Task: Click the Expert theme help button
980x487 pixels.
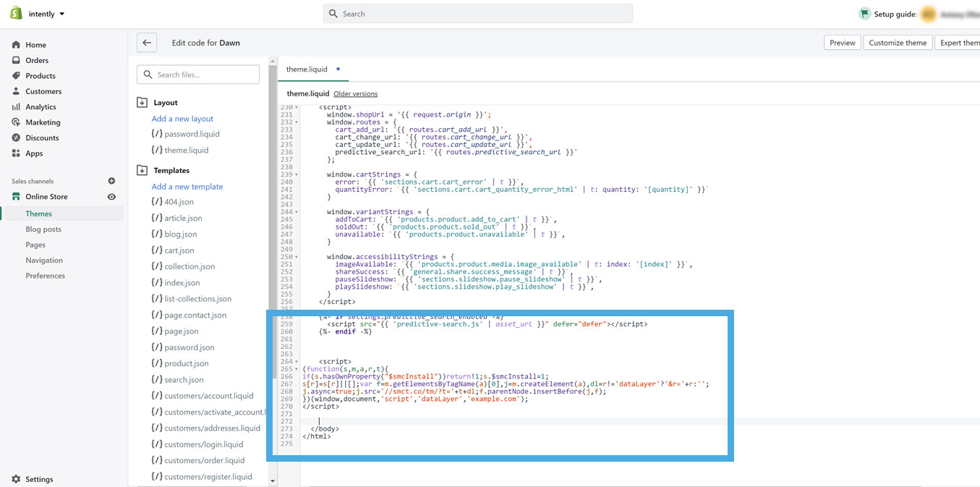Action: 958,43
